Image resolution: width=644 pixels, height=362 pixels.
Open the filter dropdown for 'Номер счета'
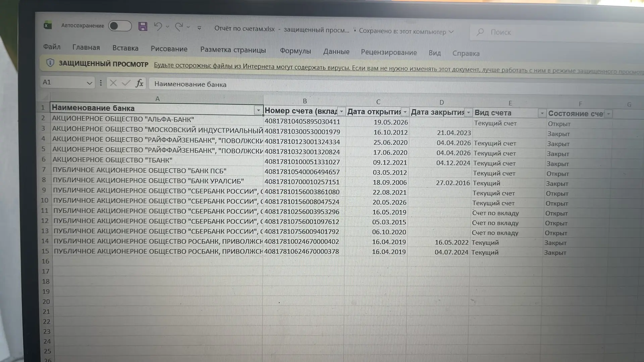click(x=341, y=111)
